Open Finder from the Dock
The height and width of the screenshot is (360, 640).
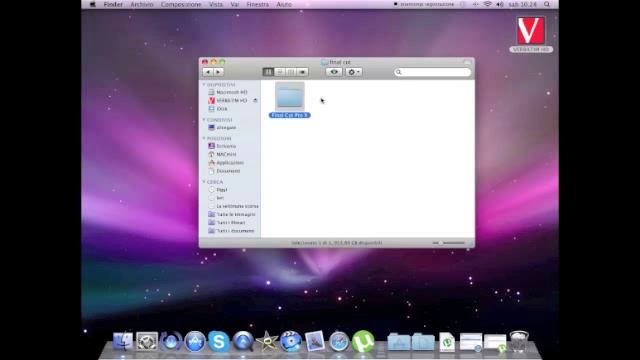123,341
